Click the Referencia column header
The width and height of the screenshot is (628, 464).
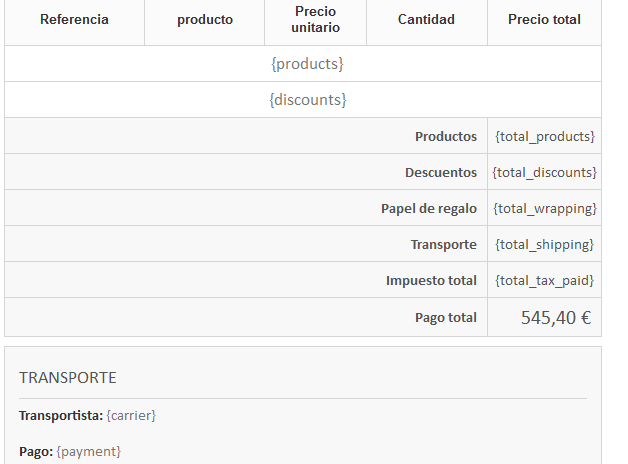pyautogui.click(x=74, y=20)
